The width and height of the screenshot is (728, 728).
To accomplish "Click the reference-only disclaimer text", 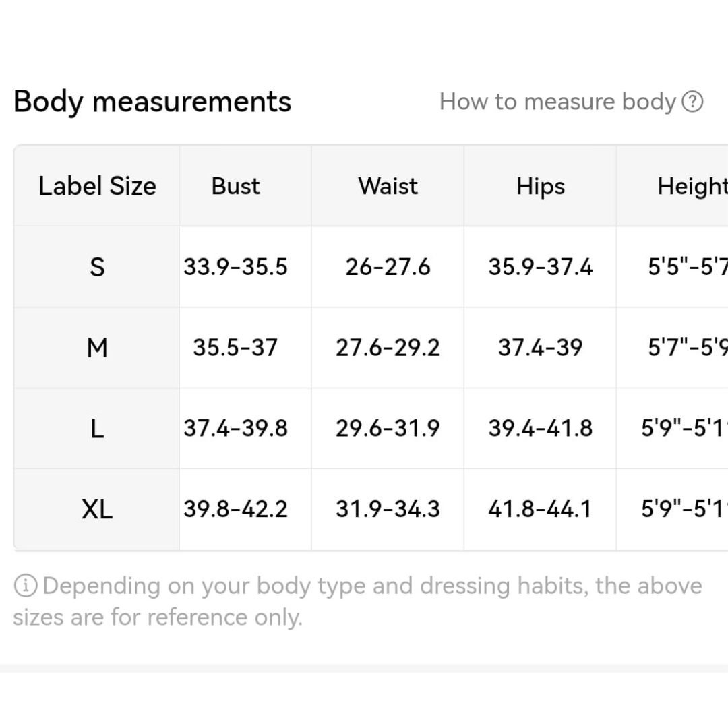I will 358,601.
